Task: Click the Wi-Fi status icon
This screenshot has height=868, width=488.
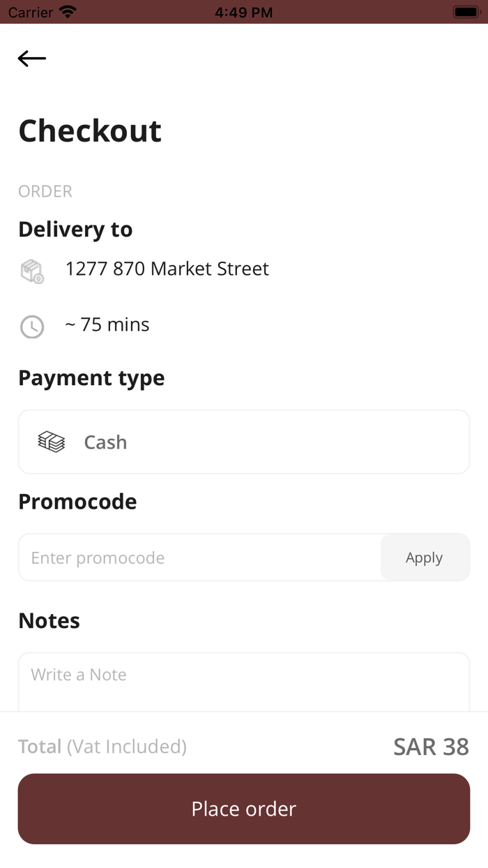Action: (x=68, y=12)
